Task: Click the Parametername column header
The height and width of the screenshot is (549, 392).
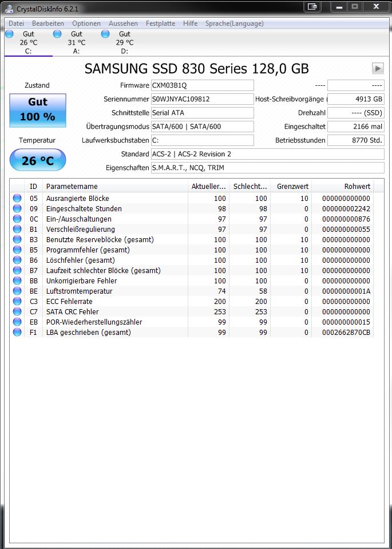Action: click(x=115, y=186)
